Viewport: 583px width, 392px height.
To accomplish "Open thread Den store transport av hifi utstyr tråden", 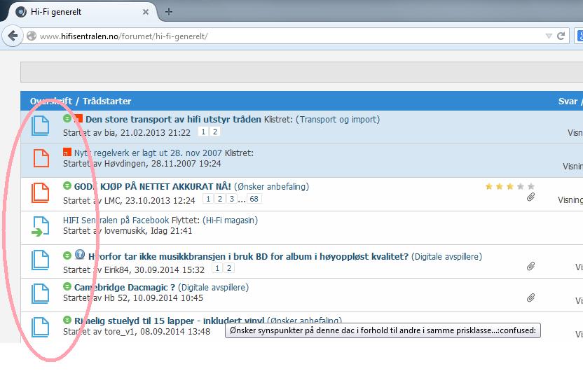I will [x=173, y=119].
